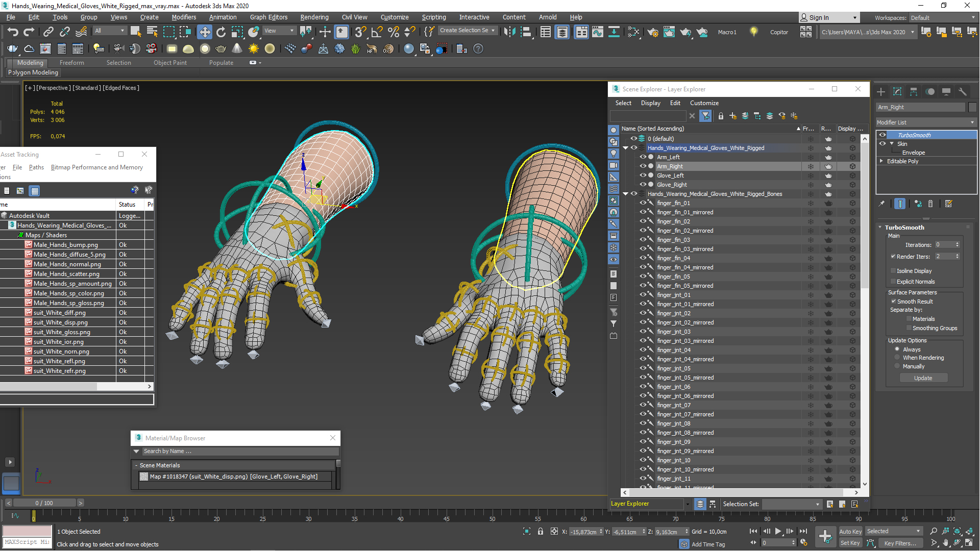Open the Curve Editor icon
This screenshot has width=980, height=551.
pos(597,32)
